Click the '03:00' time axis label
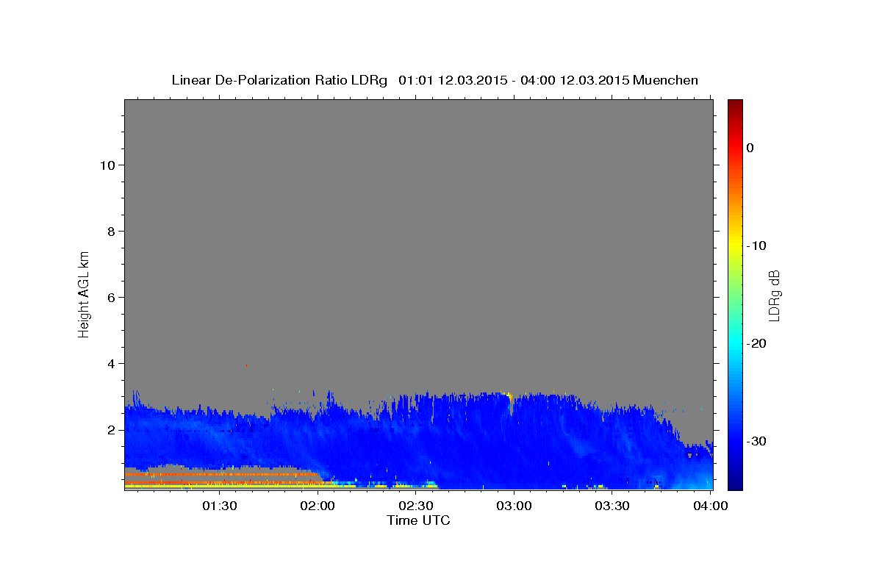Viewport: 882px width, 588px height. click(x=514, y=506)
